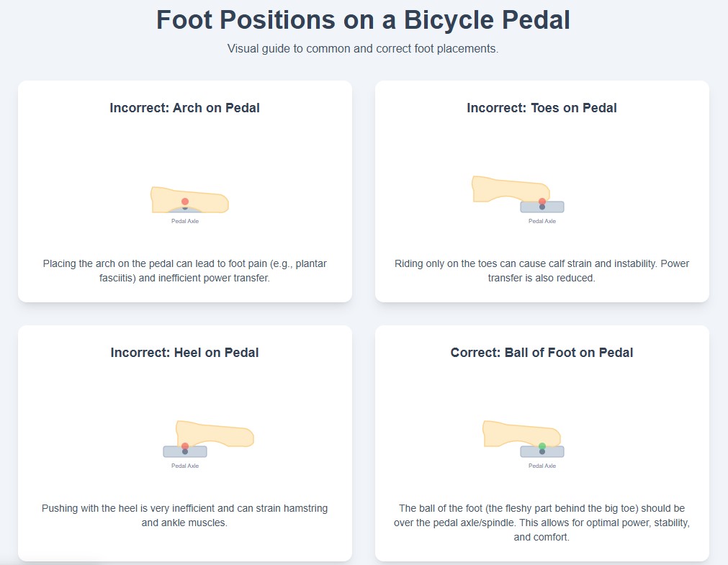
Task: Click the red dot in Arch on Pedal diagram
Action: (x=185, y=202)
